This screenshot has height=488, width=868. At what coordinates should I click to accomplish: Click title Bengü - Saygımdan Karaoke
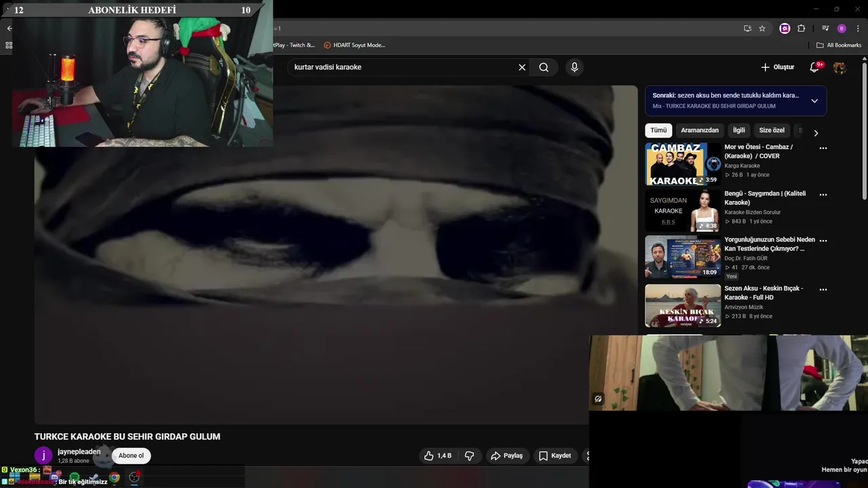coord(765,198)
